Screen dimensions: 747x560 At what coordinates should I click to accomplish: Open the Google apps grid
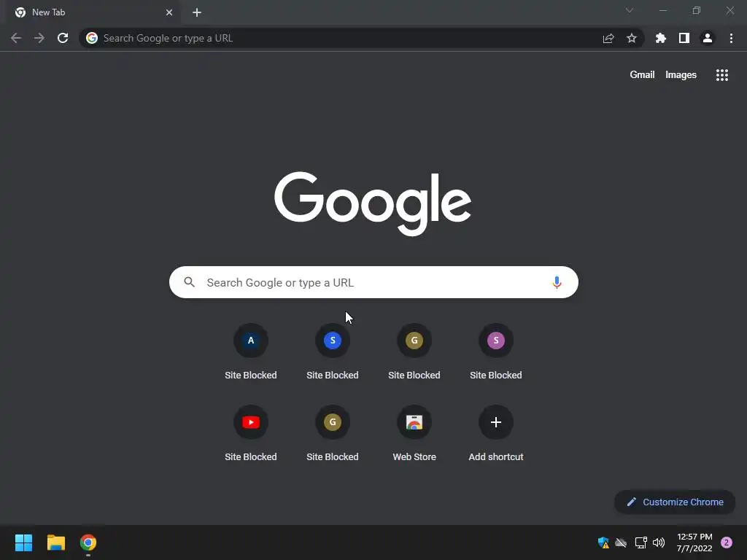coord(722,75)
